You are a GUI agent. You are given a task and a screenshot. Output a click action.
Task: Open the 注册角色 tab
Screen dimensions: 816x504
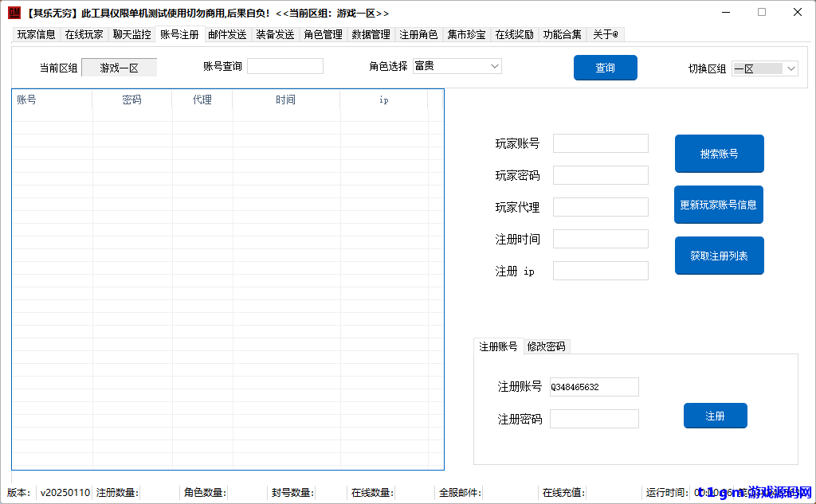(x=418, y=34)
